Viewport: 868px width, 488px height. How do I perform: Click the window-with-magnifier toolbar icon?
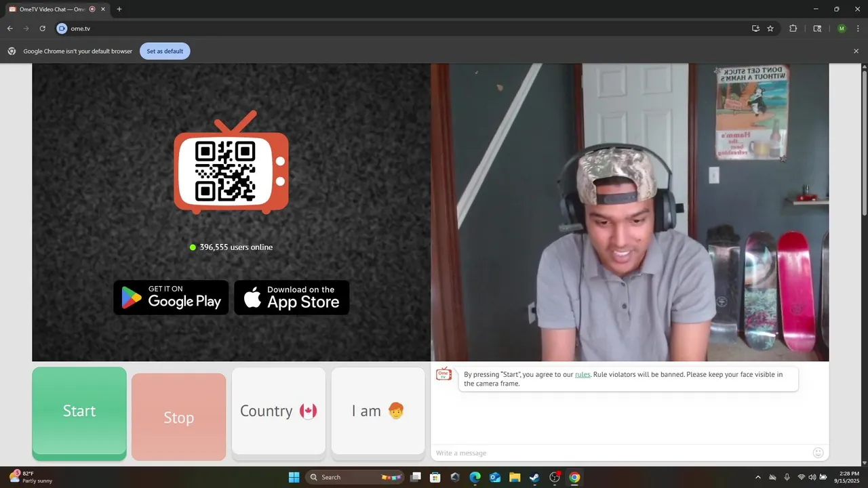[x=817, y=28]
